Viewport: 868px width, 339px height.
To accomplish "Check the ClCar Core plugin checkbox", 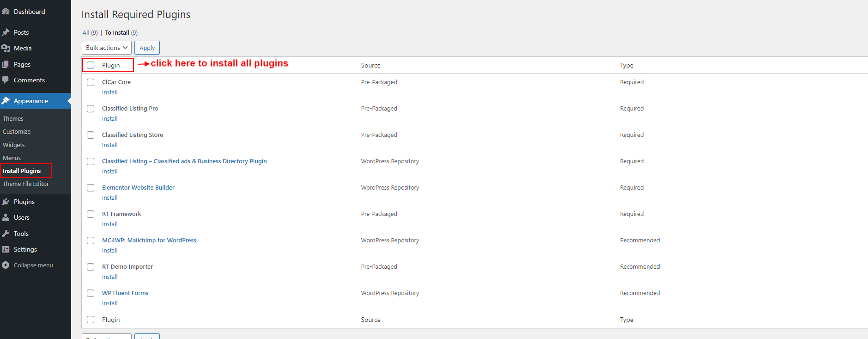I will pyautogui.click(x=91, y=82).
